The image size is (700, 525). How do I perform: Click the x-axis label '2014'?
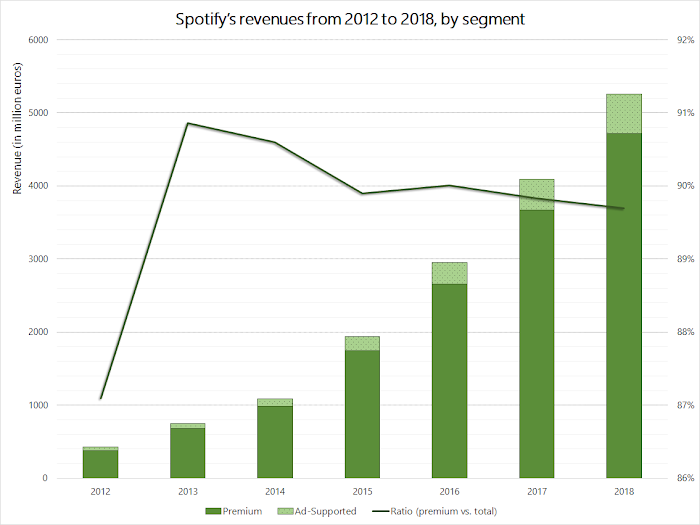275,492
